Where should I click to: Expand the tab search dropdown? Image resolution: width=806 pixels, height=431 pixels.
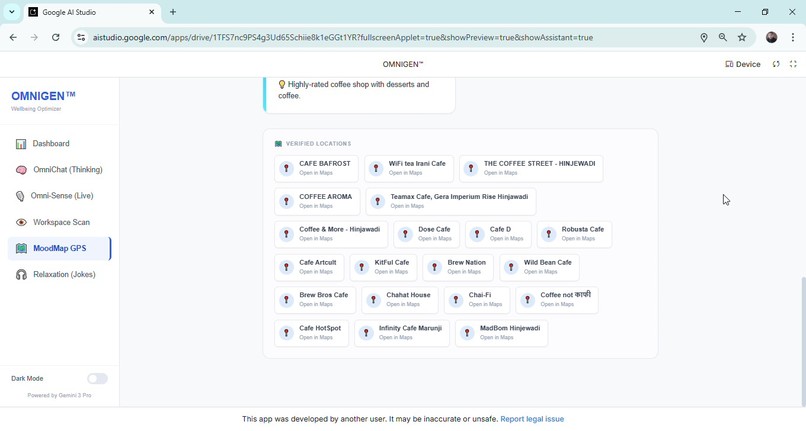(x=11, y=12)
